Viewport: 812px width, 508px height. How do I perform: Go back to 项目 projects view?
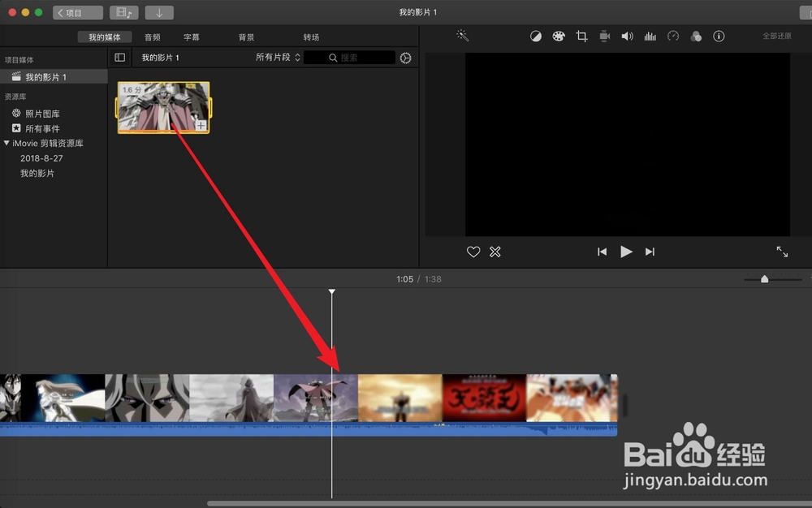78,12
